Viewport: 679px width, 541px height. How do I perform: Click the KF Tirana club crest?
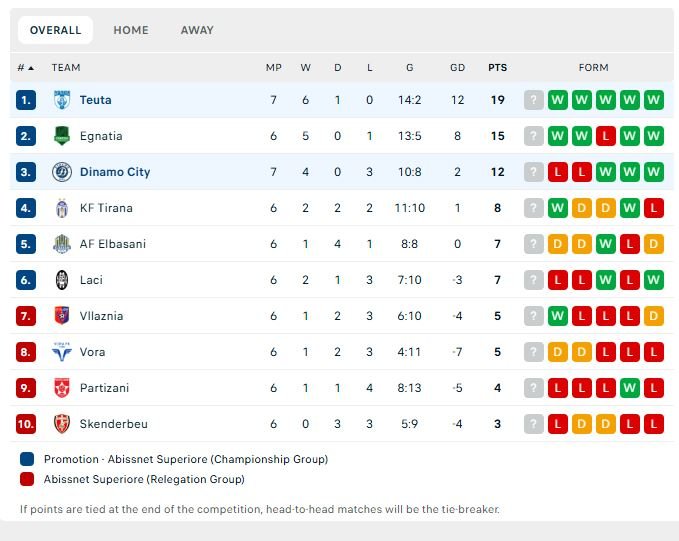tap(61, 208)
